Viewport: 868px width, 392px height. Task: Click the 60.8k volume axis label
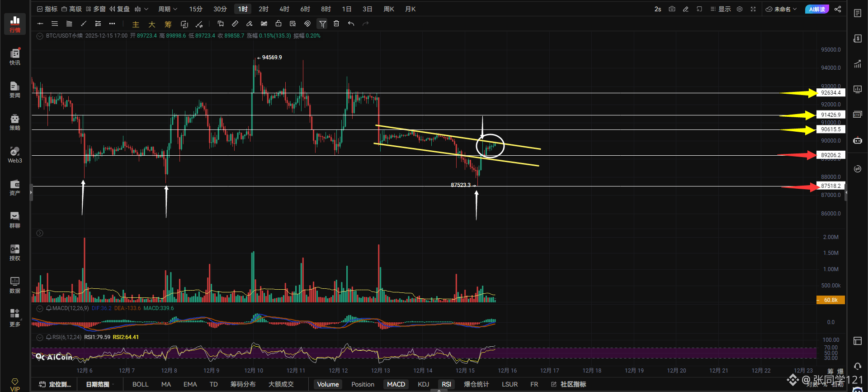tap(831, 300)
